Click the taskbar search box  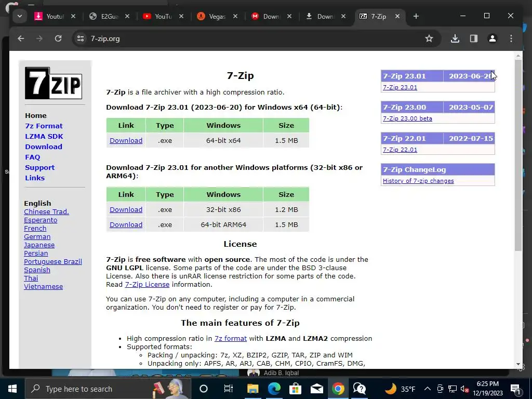coord(108,389)
